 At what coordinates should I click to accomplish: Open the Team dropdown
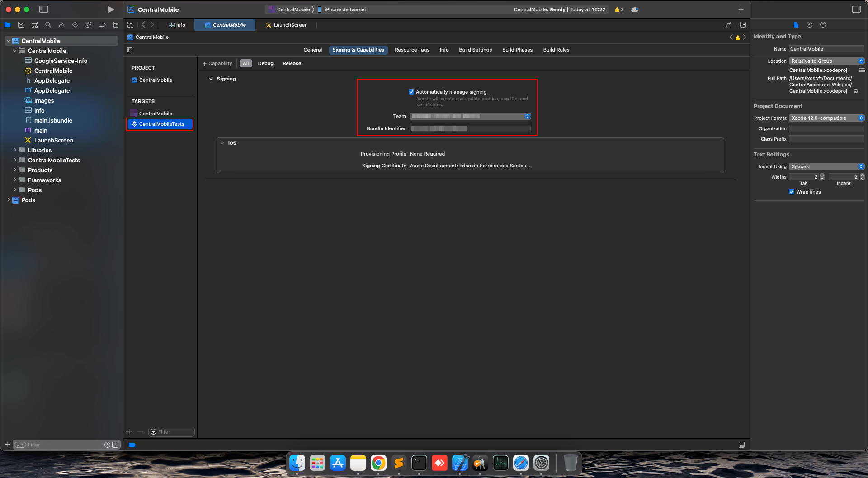pos(470,116)
